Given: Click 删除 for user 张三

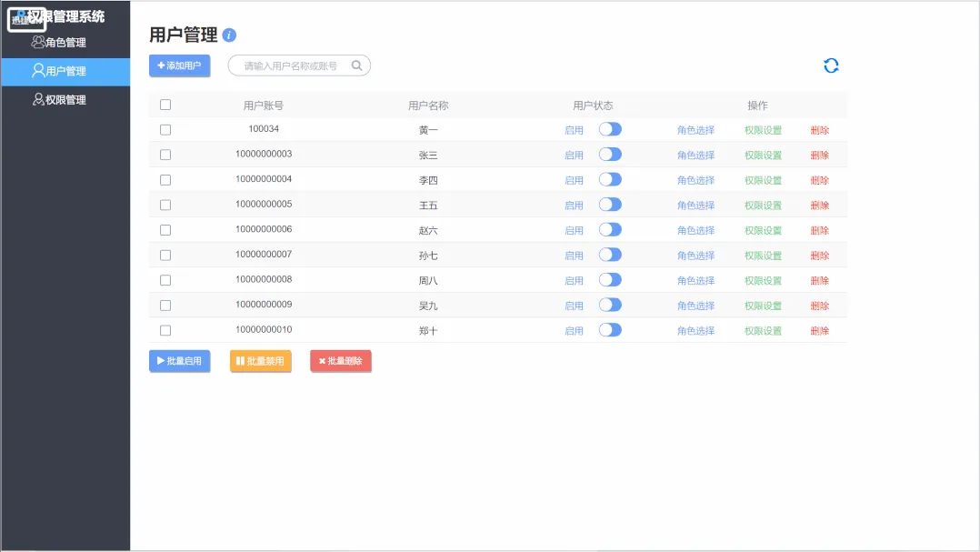Looking at the screenshot, I should (819, 155).
